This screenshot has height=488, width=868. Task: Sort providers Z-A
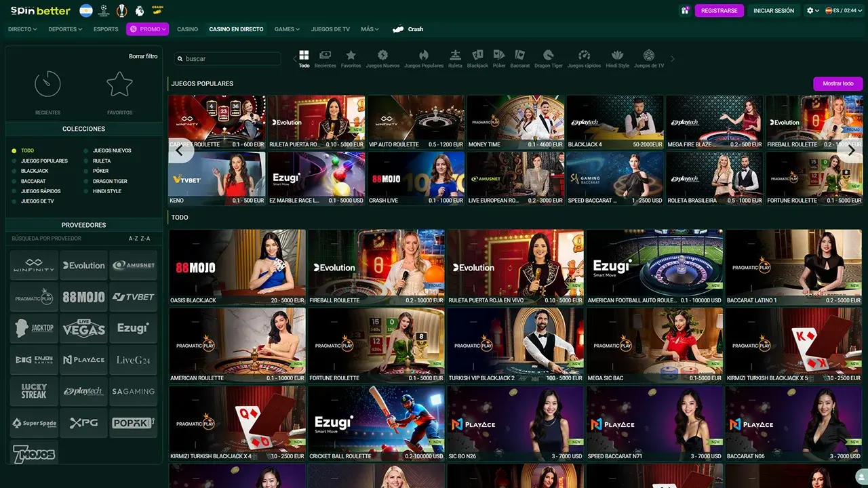coord(145,239)
